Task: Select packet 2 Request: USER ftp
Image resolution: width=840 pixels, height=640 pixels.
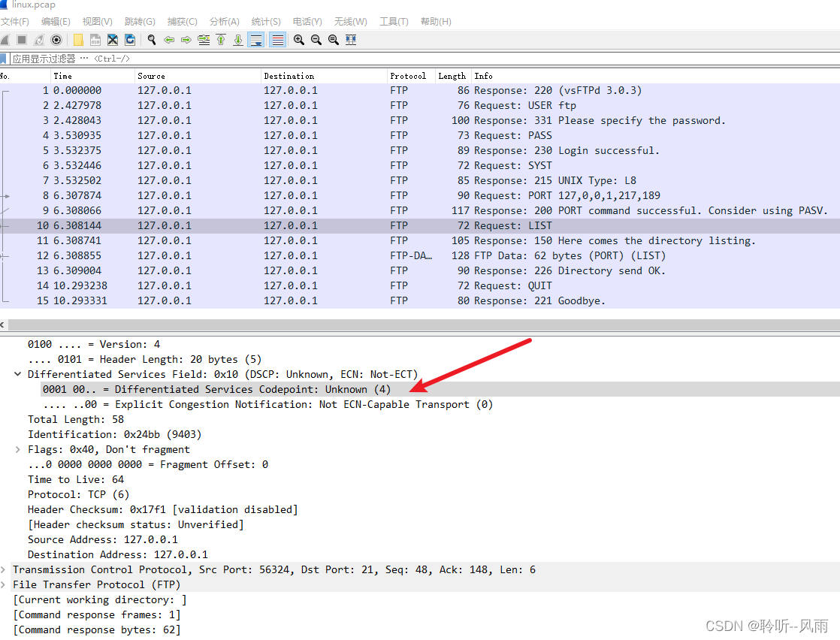Action: (420, 105)
